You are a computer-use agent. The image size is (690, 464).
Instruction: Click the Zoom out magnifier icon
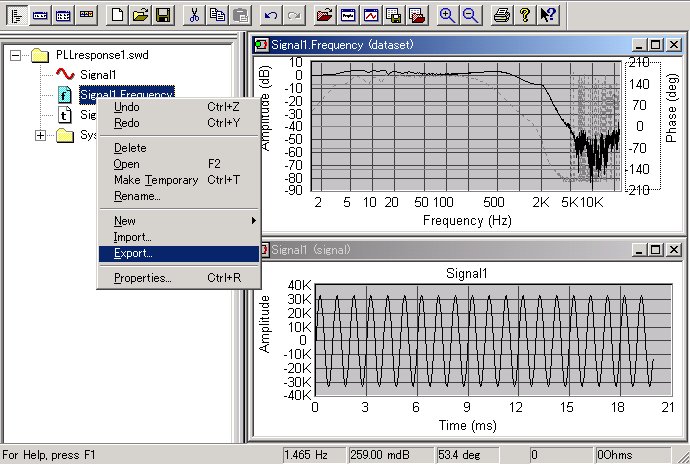pyautogui.click(x=469, y=14)
